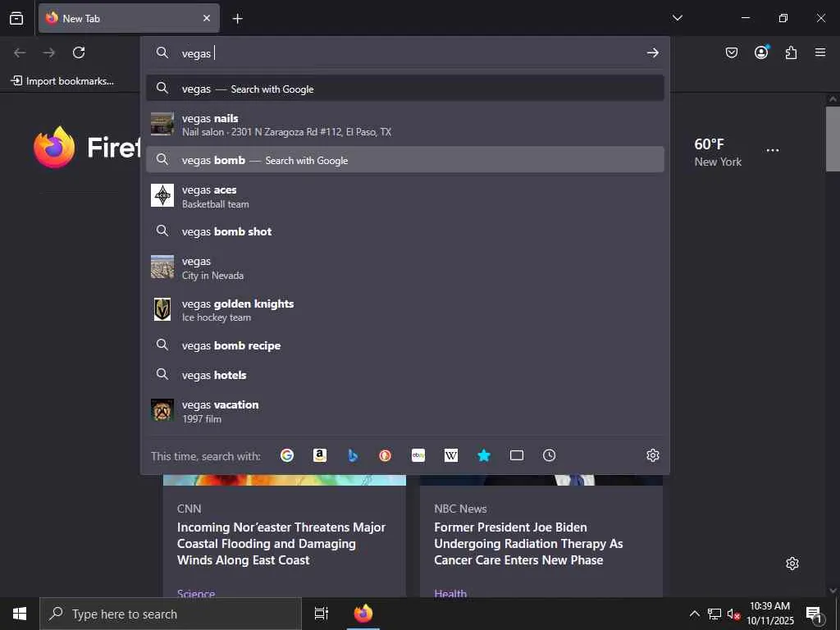
Task: Select the 'vegas hotels' suggestion
Action: [x=405, y=375]
